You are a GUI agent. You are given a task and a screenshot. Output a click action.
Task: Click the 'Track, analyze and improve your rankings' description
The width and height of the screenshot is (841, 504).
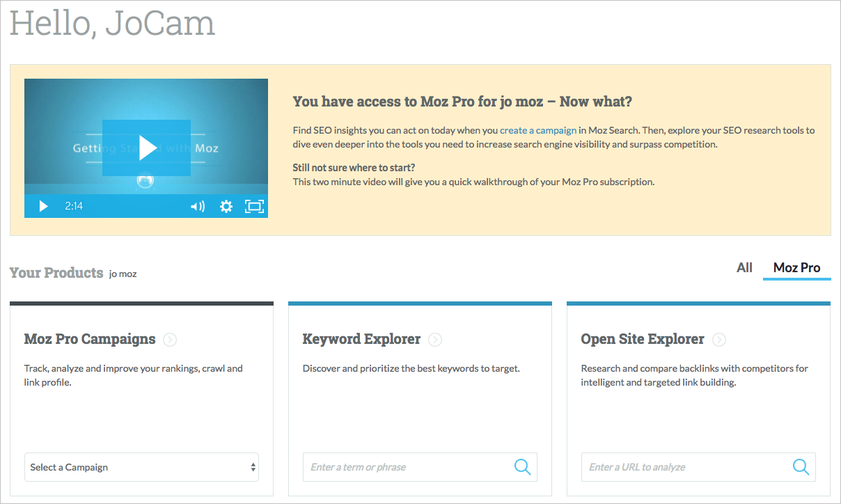(x=134, y=375)
